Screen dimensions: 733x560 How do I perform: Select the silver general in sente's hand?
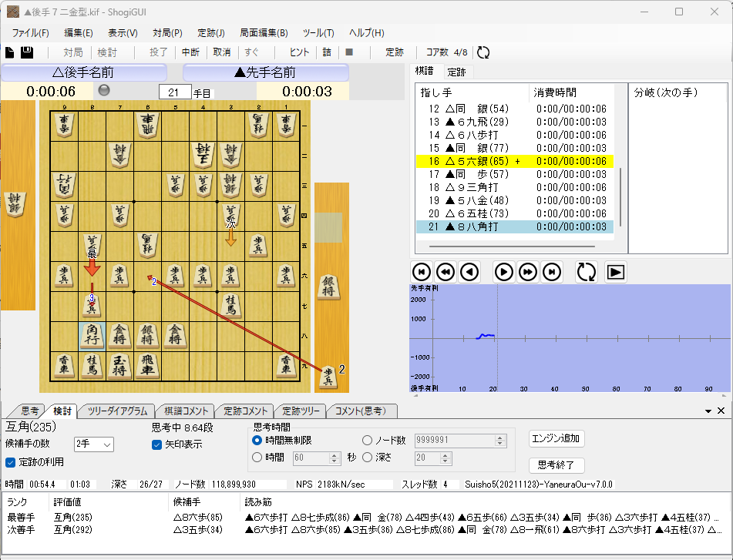328,287
